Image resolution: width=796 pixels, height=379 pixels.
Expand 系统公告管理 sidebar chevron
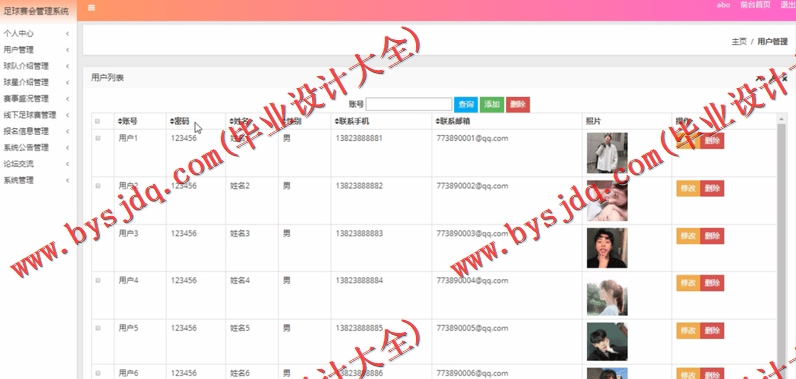pos(68,148)
